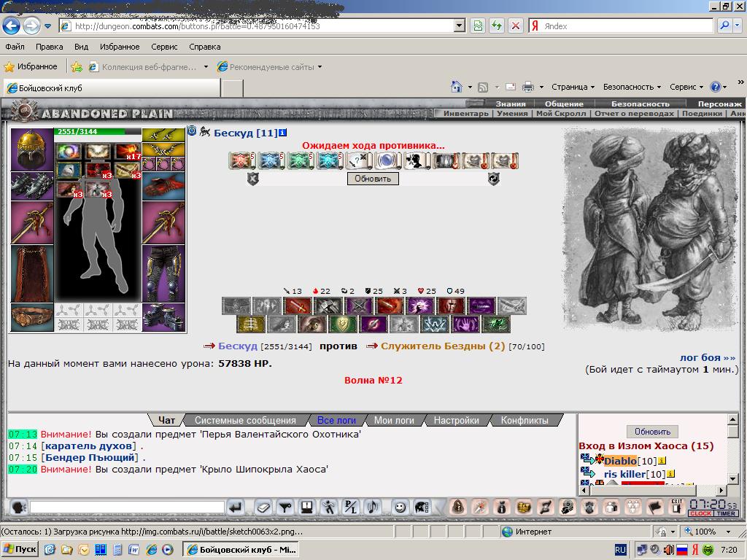Open Умения in game menu
The image size is (747, 560).
click(513, 113)
